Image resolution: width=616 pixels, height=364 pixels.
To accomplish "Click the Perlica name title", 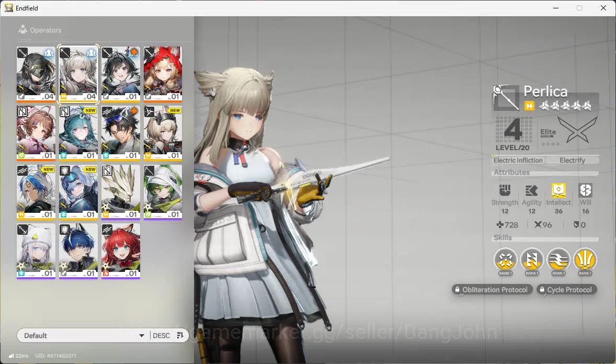I will 545,92.
